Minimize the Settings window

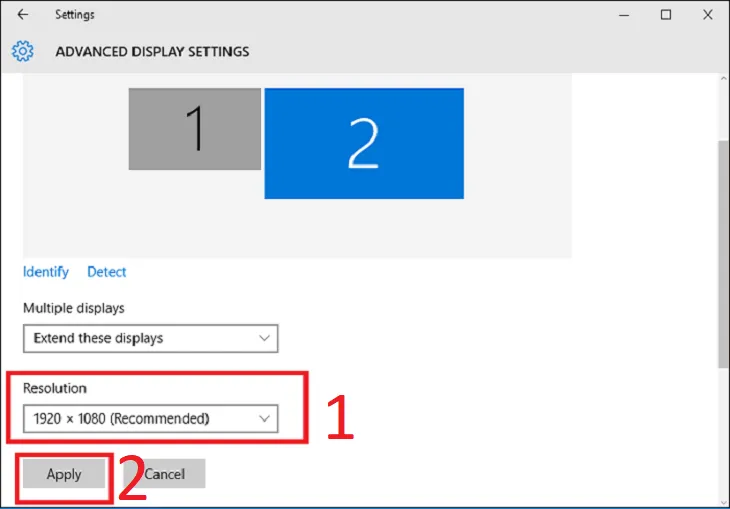[619, 15]
